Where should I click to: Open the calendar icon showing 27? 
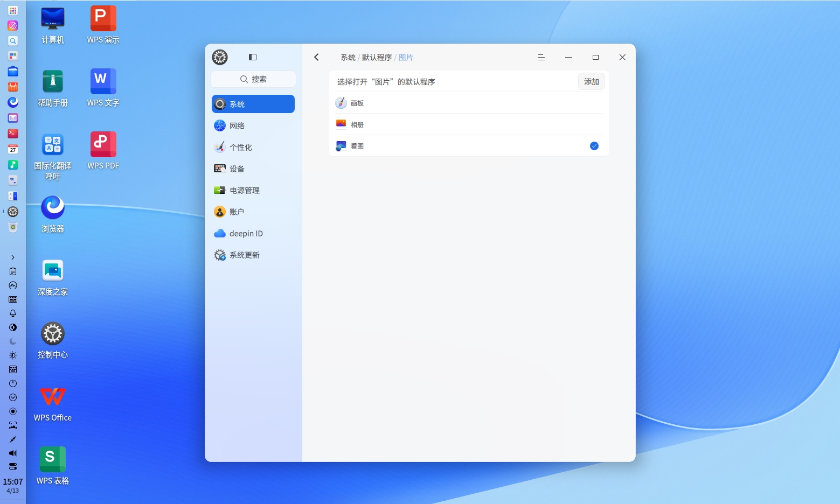(x=13, y=149)
